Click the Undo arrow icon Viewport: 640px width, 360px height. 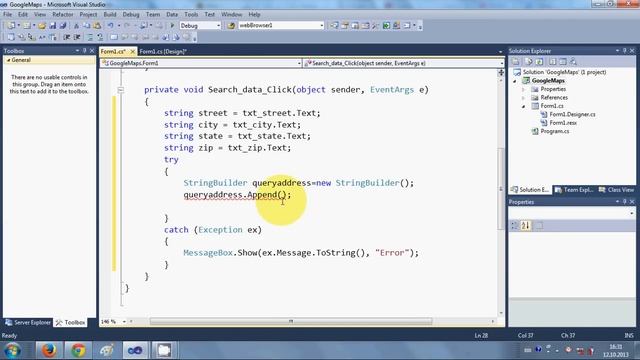click(111, 26)
